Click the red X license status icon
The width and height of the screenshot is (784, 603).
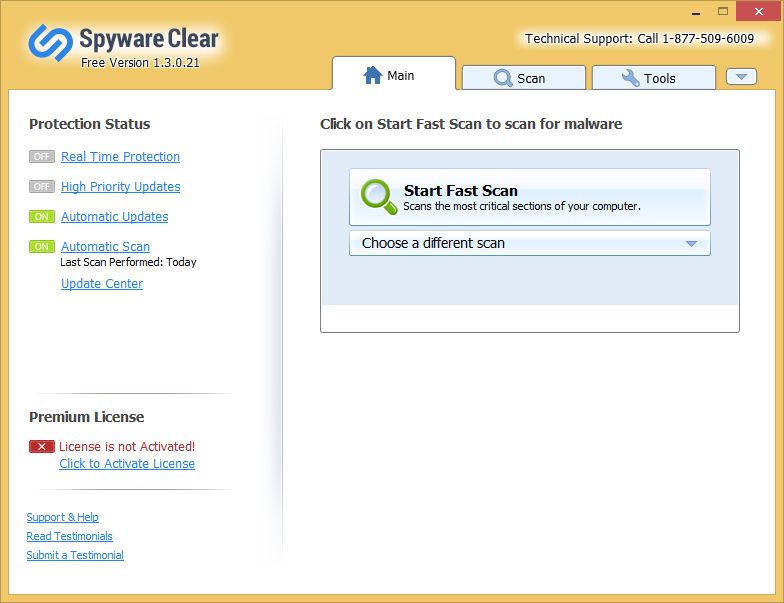[x=42, y=446]
